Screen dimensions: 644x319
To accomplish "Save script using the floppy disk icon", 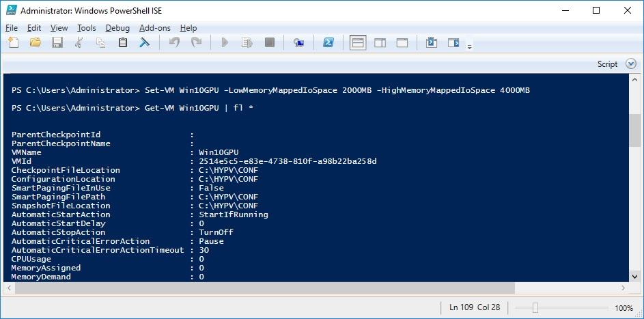I will [x=57, y=42].
